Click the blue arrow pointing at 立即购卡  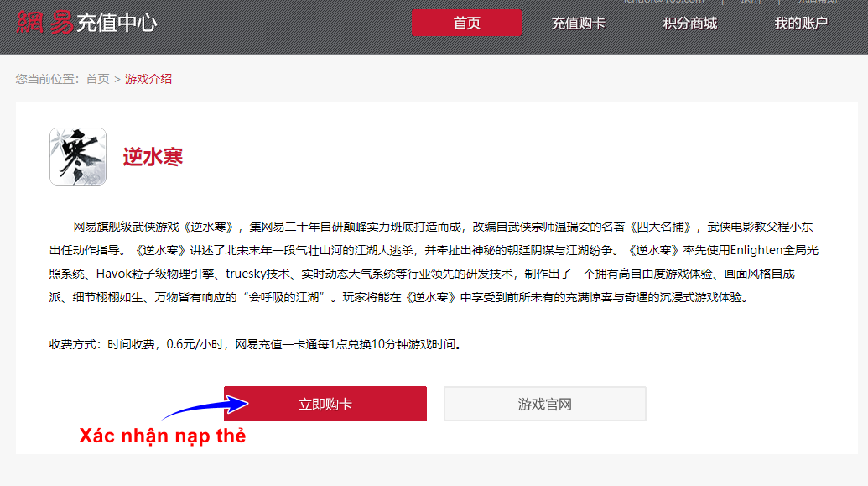point(205,407)
